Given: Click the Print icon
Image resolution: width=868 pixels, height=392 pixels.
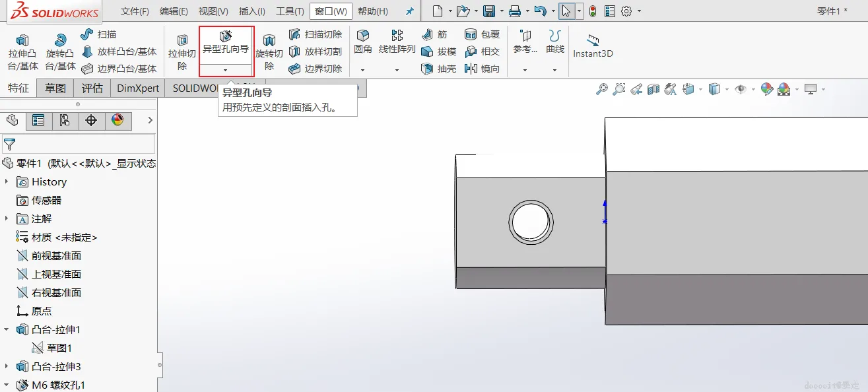Looking at the screenshot, I should point(516,11).
